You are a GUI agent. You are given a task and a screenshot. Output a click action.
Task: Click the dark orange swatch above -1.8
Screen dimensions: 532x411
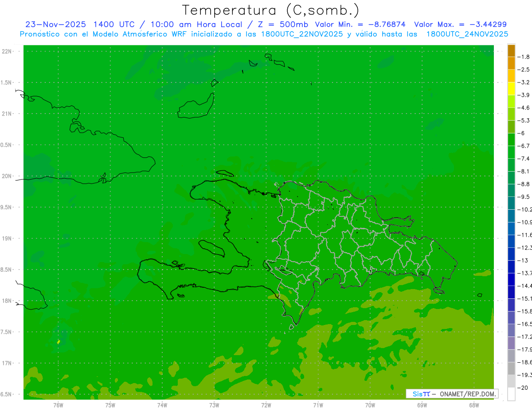(x=511, y=51)
